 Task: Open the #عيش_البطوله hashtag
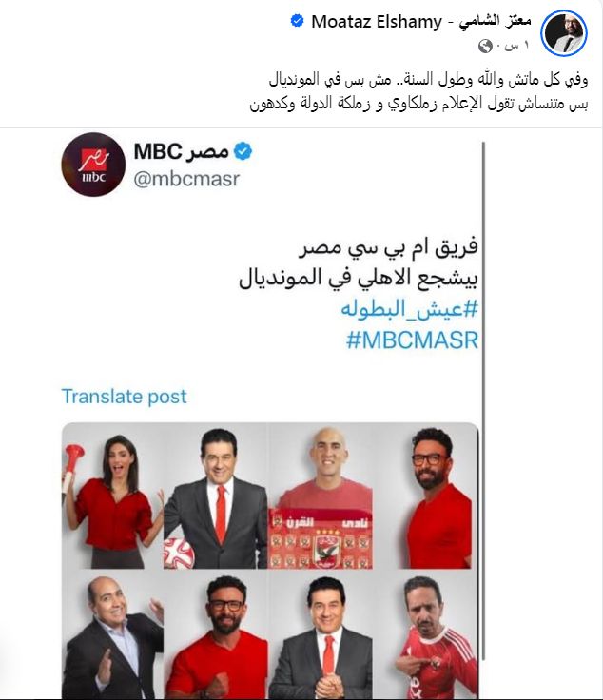click(x=409, y=309)
